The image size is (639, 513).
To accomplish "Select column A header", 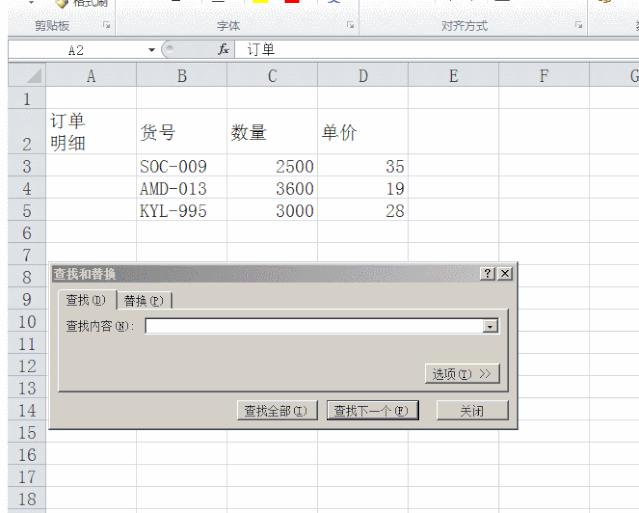I will pos(91,75).
